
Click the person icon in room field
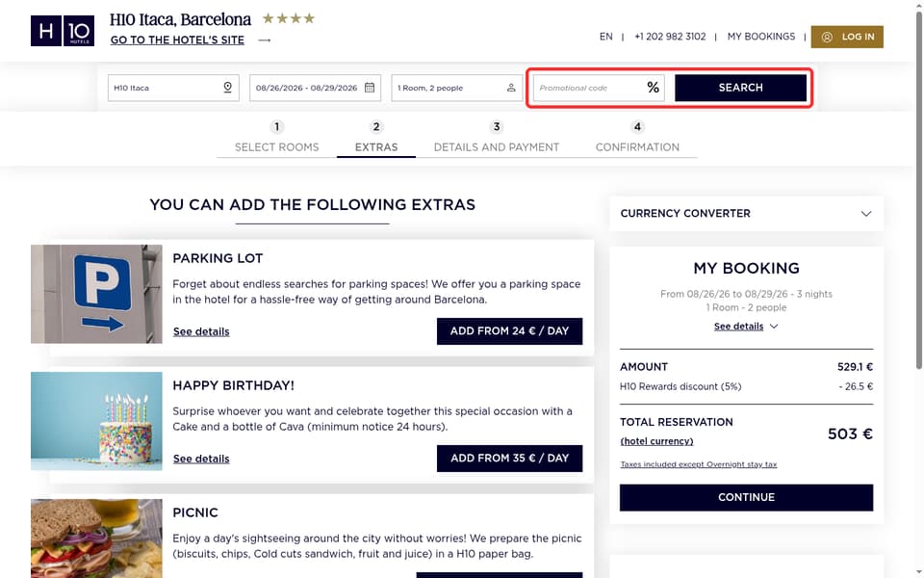point(511,88)
